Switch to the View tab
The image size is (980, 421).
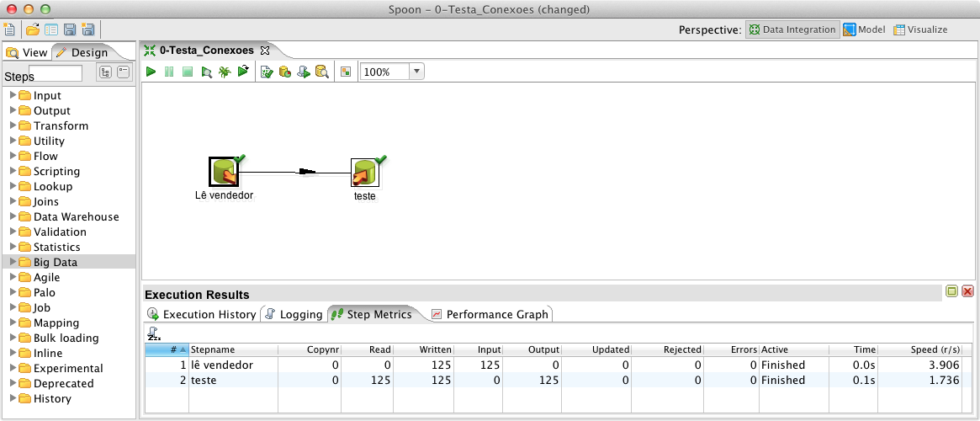[27, 52]
